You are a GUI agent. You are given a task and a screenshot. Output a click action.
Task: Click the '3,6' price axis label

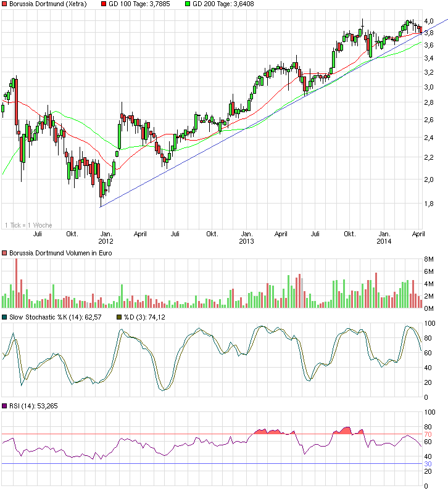[429, 45]
